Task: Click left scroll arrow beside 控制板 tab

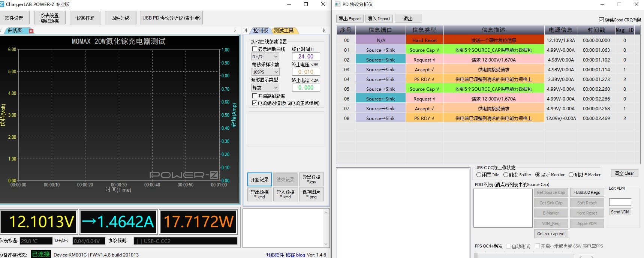Action: [x=246, y=30]
